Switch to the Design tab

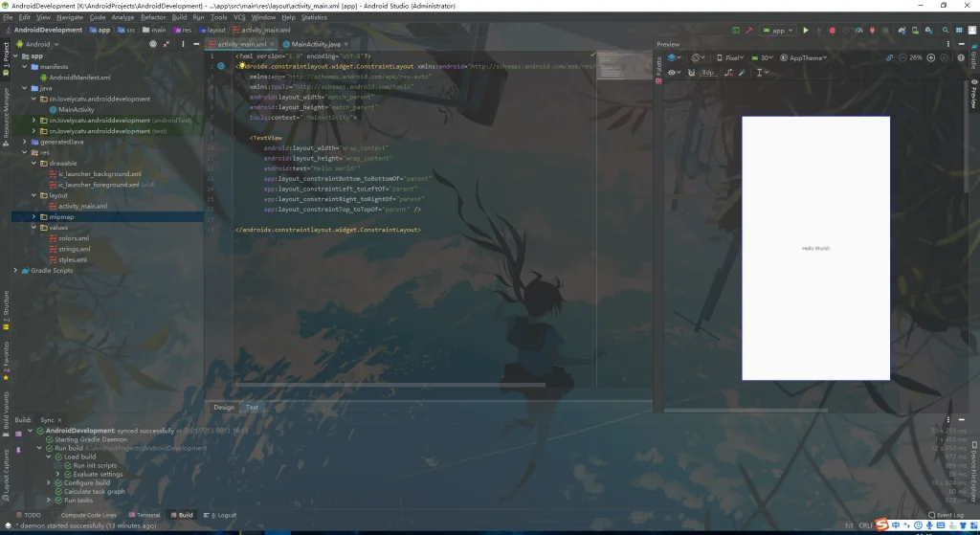tap(224, 407)
